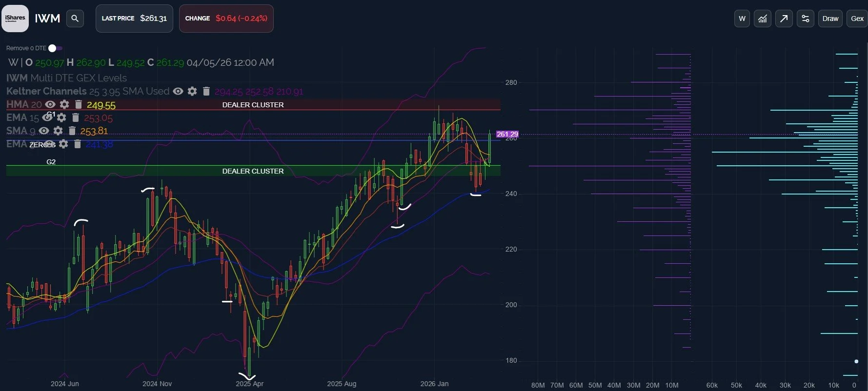Click the 200 price axis label
Image resolution: width=868 pixels, height=391 pixels.
511,305
